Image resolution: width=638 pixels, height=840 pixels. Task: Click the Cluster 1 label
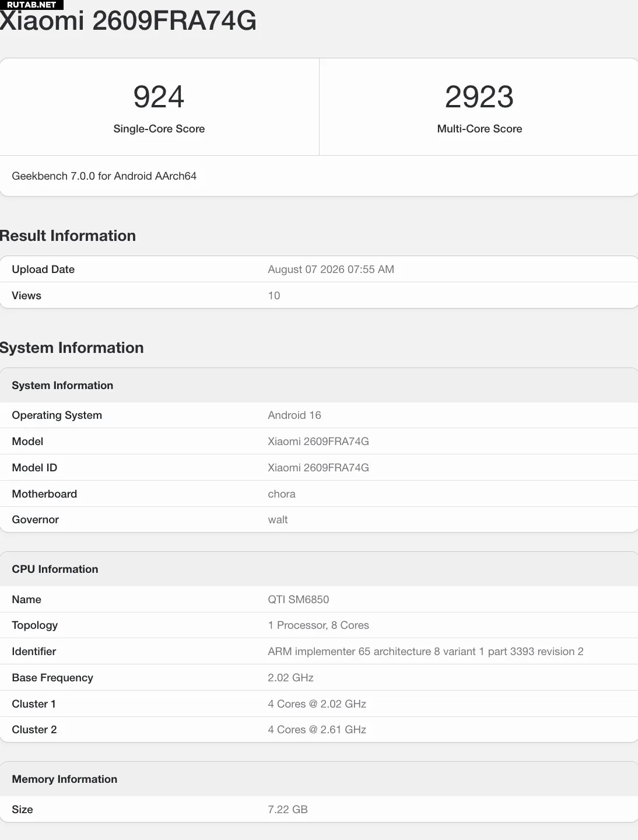click(x=34, y=704)
